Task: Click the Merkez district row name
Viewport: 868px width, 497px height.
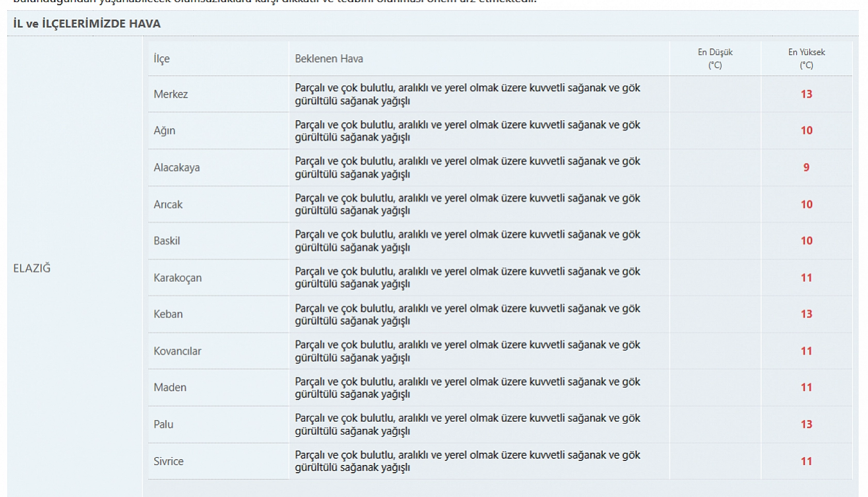Action: [x=171, y=94]
